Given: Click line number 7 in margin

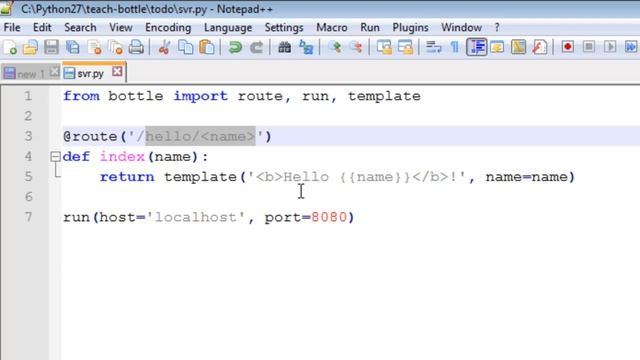Looking at the screenshot, I should click(28, 217).
